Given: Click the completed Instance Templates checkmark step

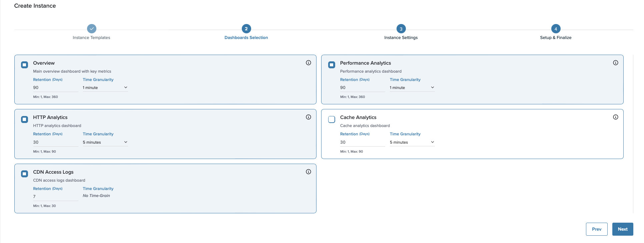Looking at the screenshot, I should 92,29.
